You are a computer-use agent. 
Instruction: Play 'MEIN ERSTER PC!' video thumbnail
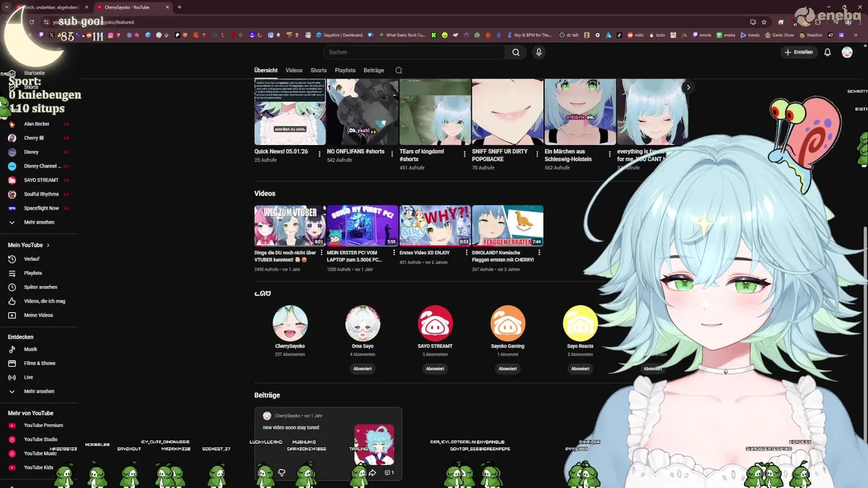[x=363, y=226]
